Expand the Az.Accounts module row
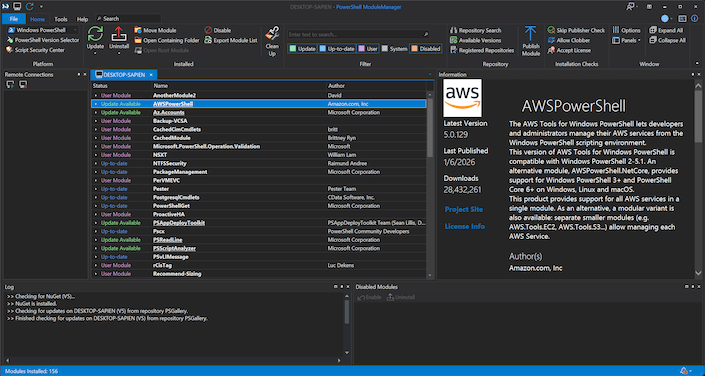Screen dimensions: 705x376 96,112
